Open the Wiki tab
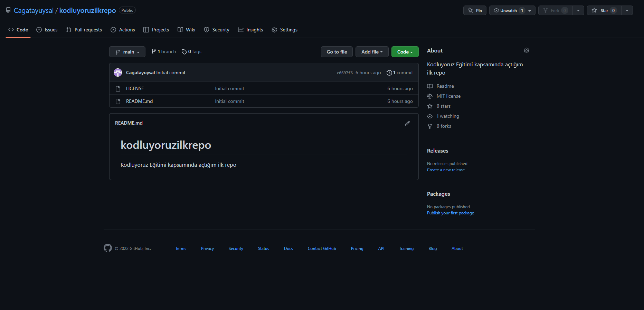 [187, 30]
